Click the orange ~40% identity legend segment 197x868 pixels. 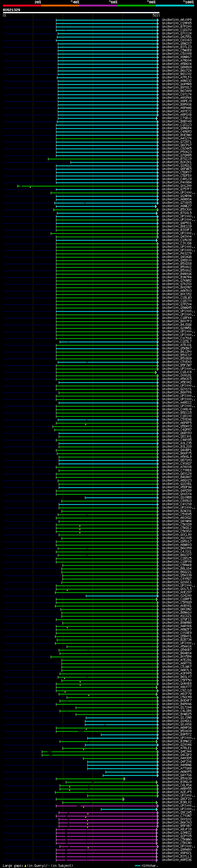[x=60, y=6]
